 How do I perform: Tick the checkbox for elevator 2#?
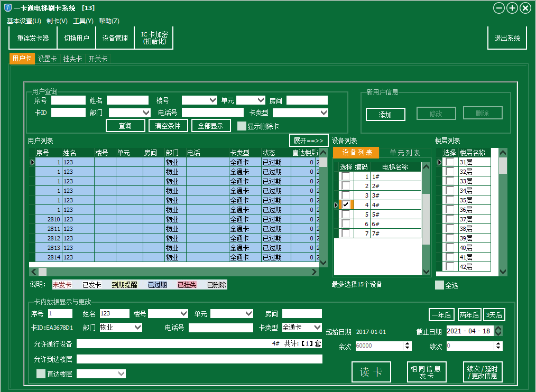(x=346, y=185)
